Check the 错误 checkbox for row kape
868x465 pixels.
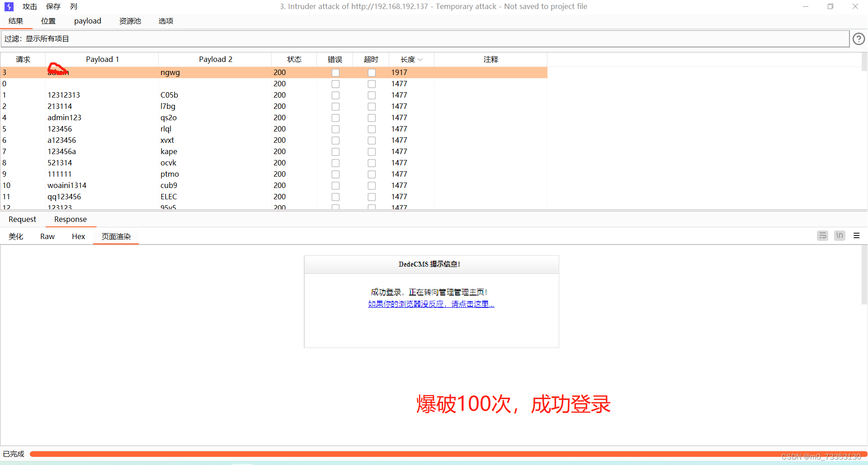click(335, 152)
